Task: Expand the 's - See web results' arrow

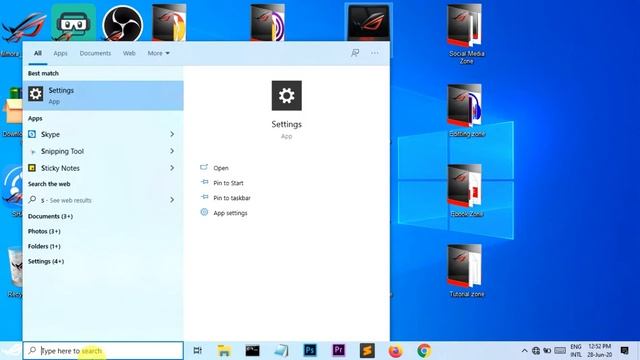Action: [172, 200]
